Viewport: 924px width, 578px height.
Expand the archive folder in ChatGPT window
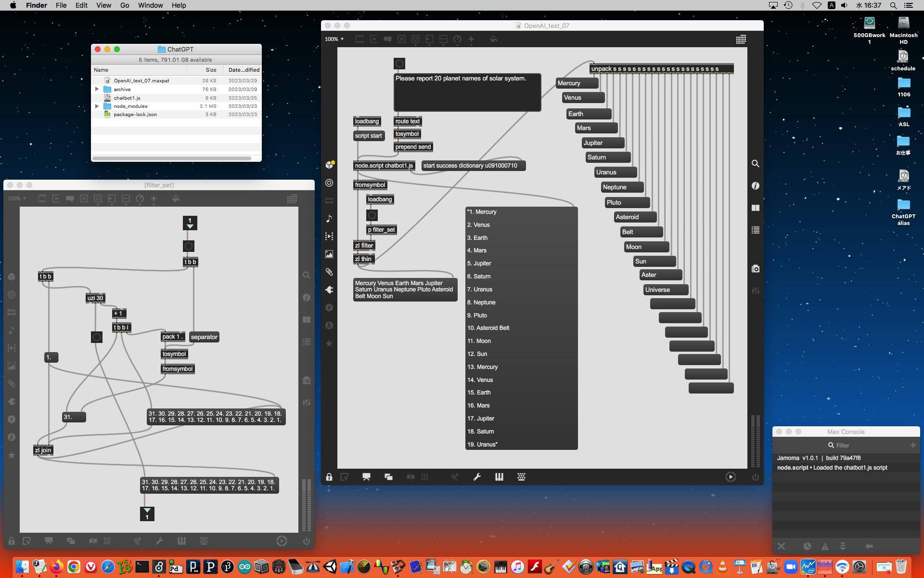click(x=97, y=89)
